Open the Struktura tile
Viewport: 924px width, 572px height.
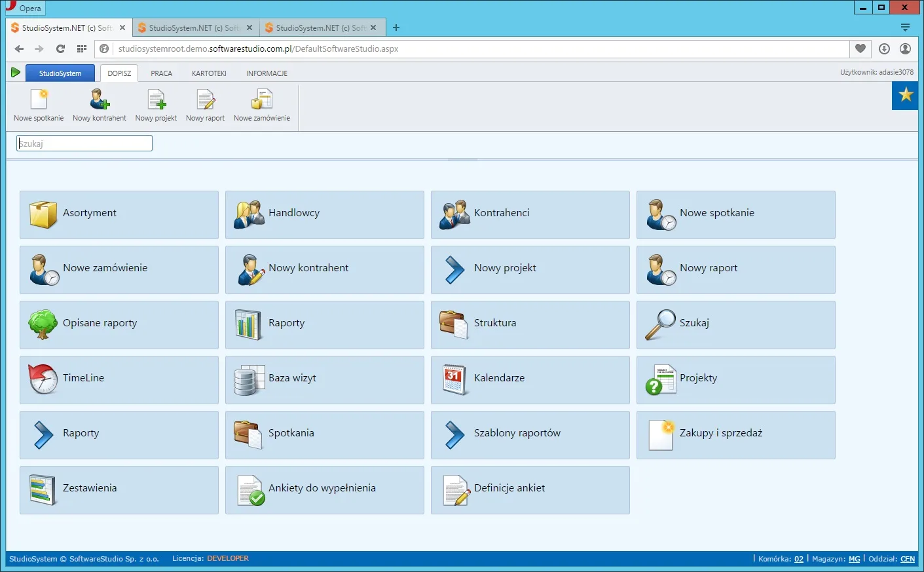click(530, 325)
